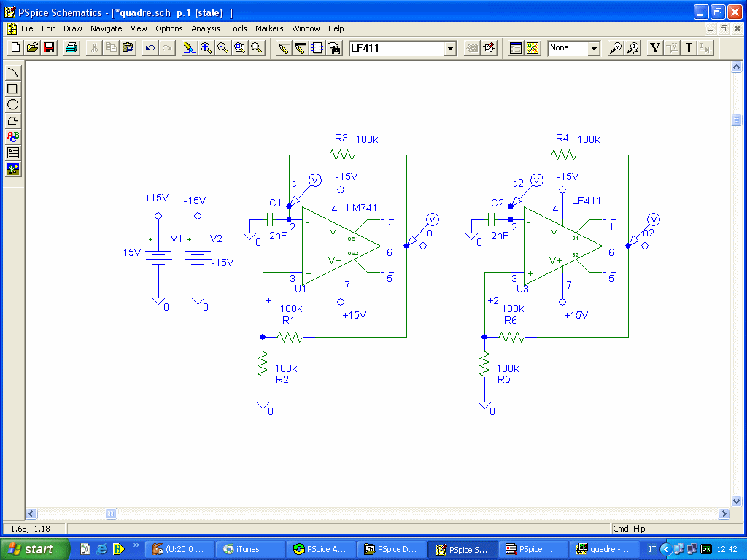Select the Insert Picture tool
This screenshot has height=560, width=747.
[x=13, y=169]
